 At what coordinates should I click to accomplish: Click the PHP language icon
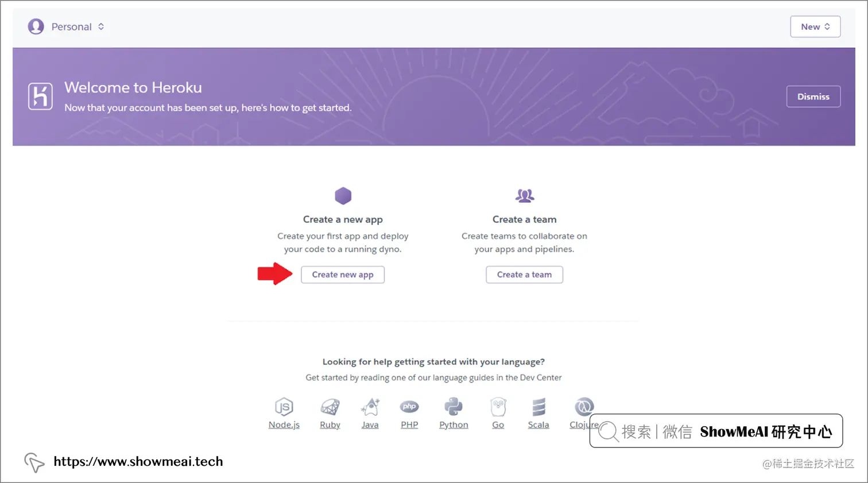point(409,407)
